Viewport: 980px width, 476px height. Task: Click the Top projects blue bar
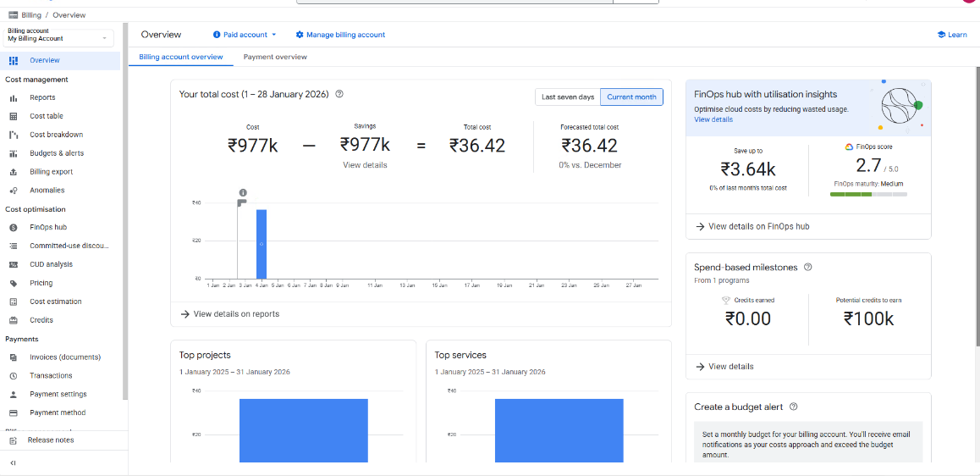pyautogui.click(x=304, y=430)
